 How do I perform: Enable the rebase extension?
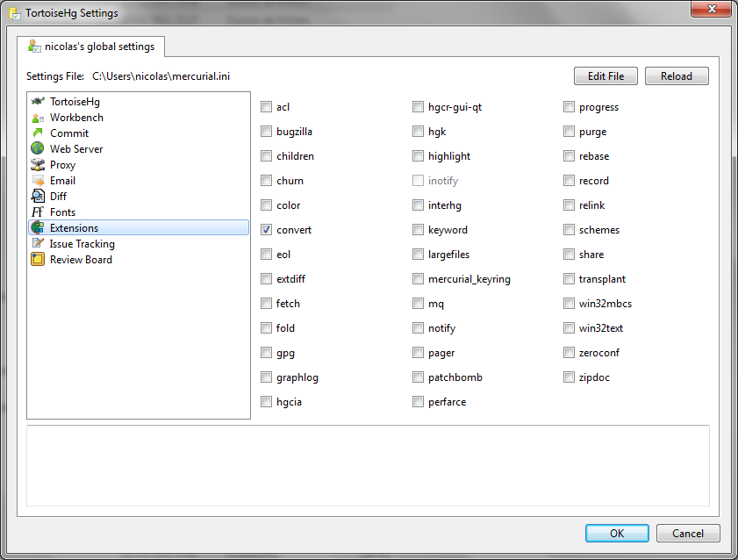click(570, 156)
